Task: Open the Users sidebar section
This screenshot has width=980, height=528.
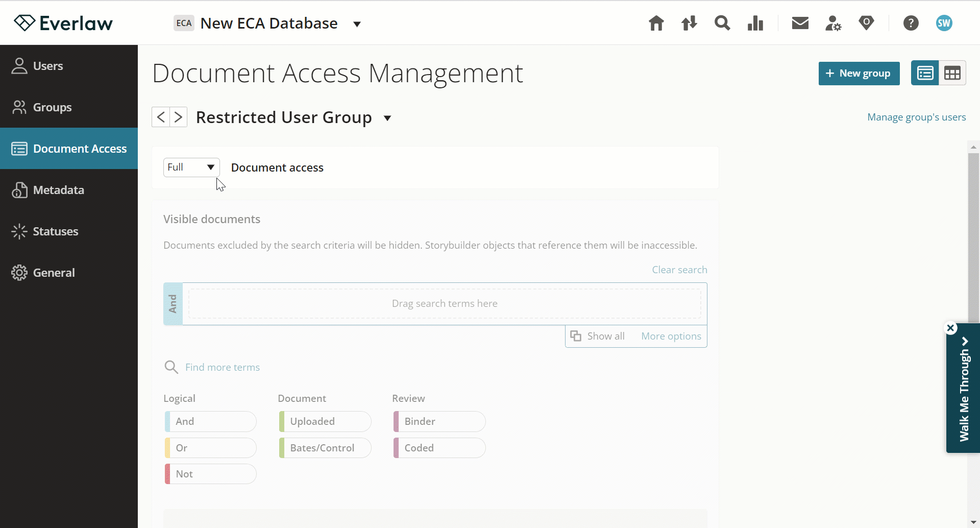Action: click(69, 66)
